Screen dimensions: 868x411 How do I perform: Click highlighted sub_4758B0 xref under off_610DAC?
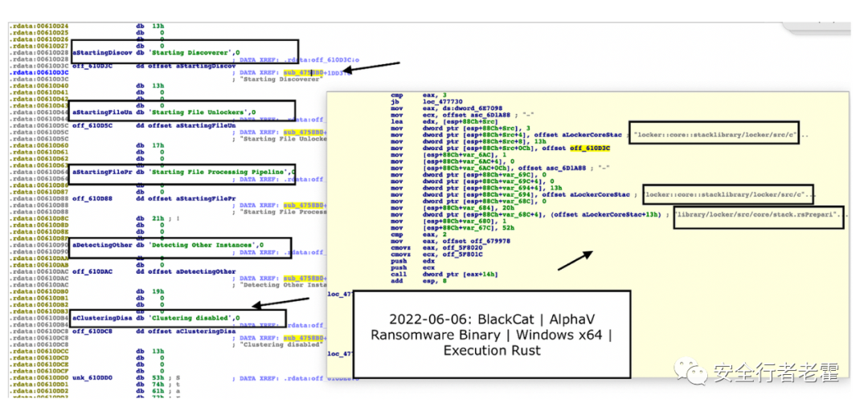pos(302,279)
